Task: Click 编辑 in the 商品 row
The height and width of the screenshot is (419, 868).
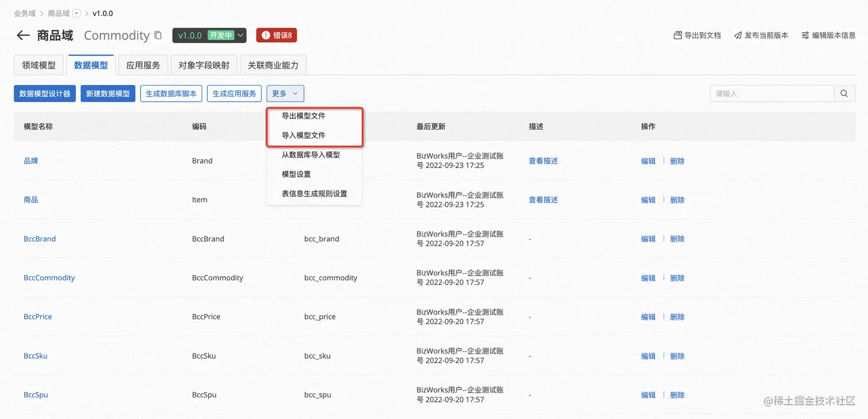Action: pyautogui.click(x=648, y=200)
